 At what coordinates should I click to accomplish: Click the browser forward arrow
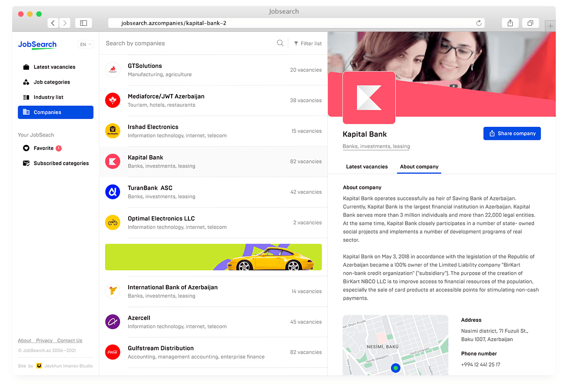pyautogui.click(x=65, y=23)
